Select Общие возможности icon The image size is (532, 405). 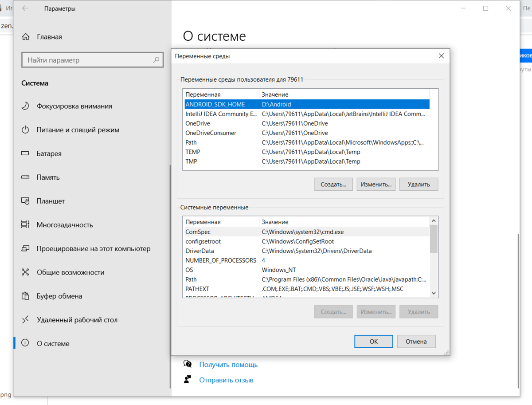26,272
